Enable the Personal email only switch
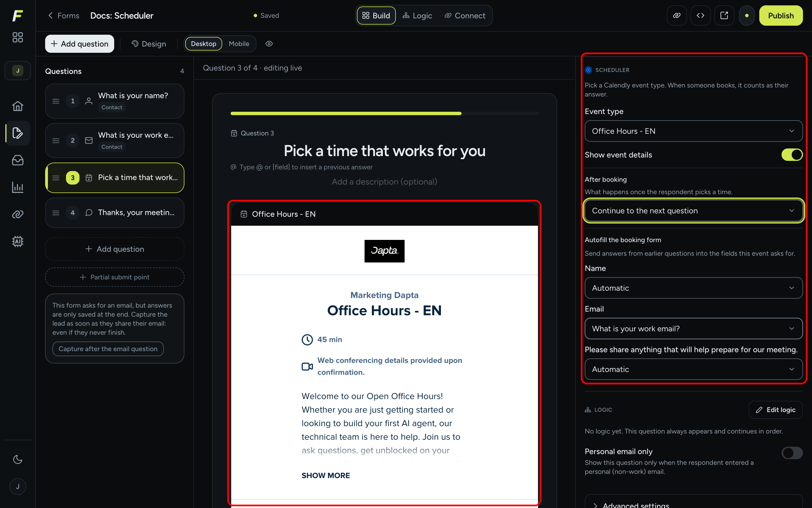This screenshot has width=812, height=508. (x=792, y=453)
